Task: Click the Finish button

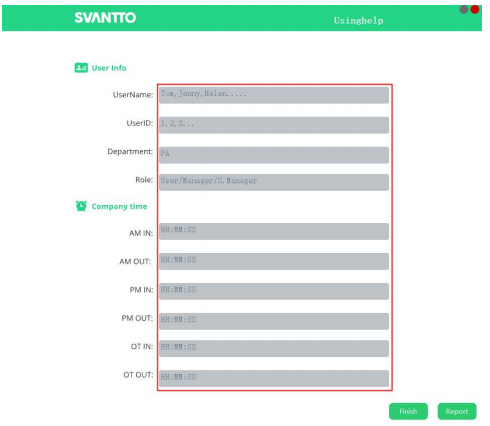Action: coord(408,411)
